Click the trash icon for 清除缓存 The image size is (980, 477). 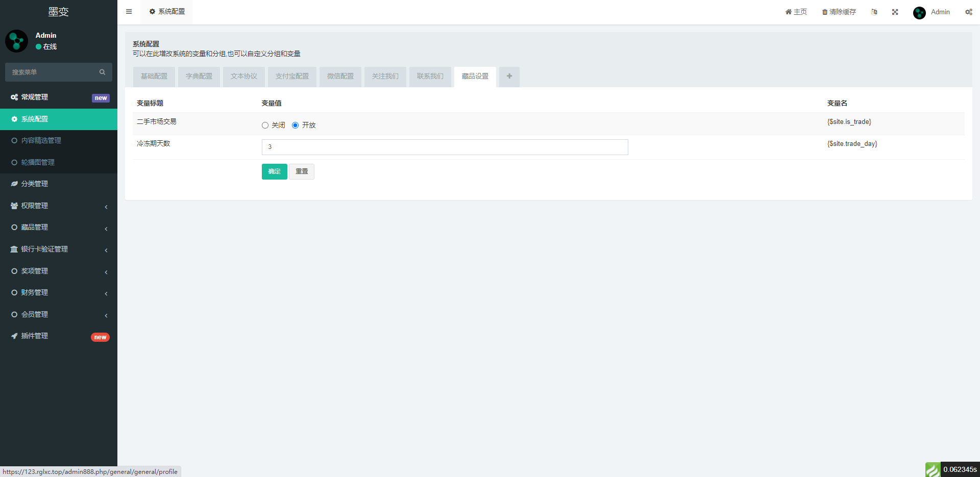tap(824, 12)
